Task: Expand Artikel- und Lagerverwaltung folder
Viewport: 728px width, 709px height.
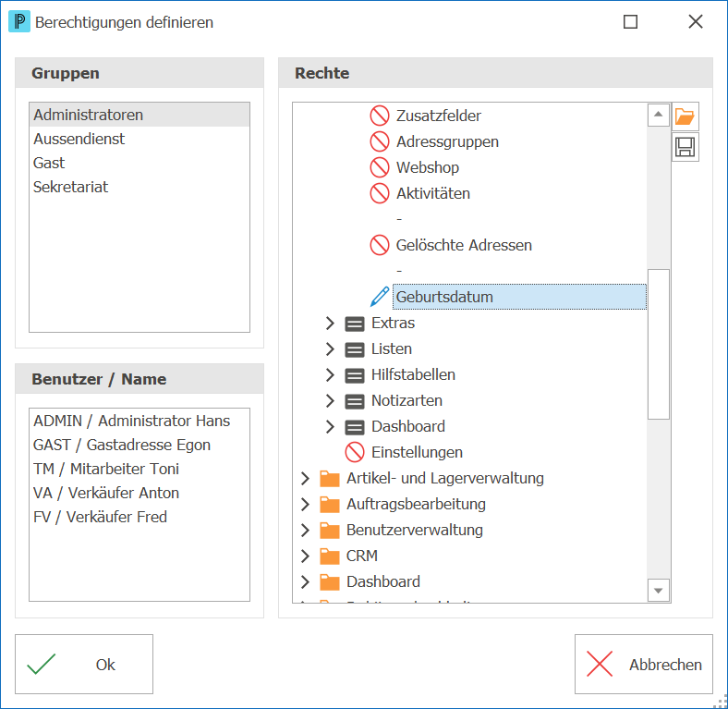Action: tap(305, 478)
